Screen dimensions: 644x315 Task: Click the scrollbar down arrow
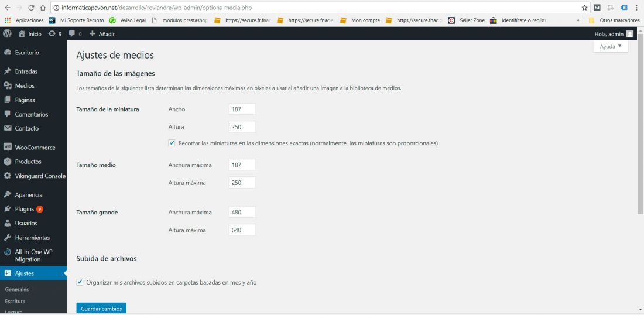click(640, 310)
